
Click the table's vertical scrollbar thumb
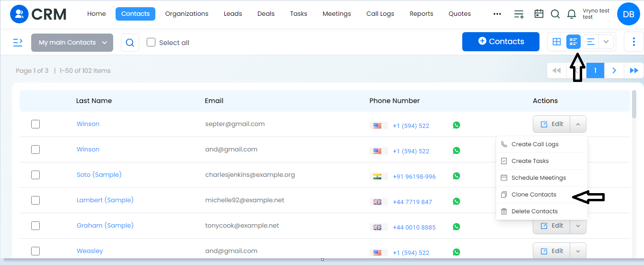pos(635,104)
